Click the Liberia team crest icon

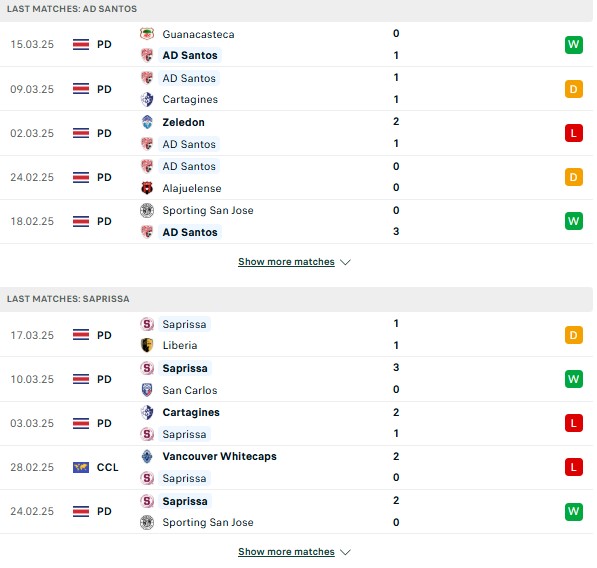[x=147, y=345]
